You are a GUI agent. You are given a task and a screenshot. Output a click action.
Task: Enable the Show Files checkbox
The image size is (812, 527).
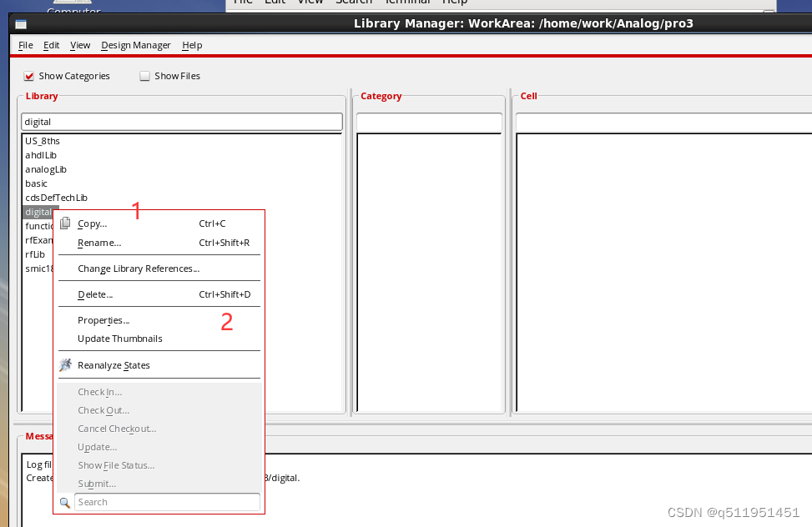[144, 76]
